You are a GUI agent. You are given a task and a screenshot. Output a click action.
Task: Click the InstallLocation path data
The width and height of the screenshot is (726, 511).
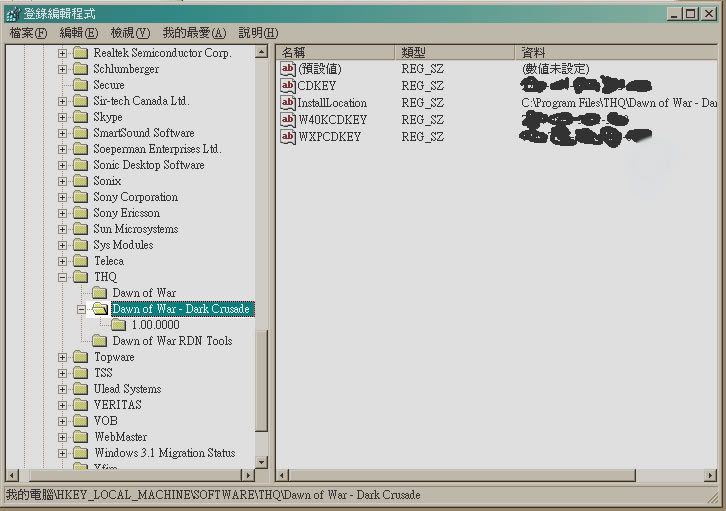click(619, 103)
